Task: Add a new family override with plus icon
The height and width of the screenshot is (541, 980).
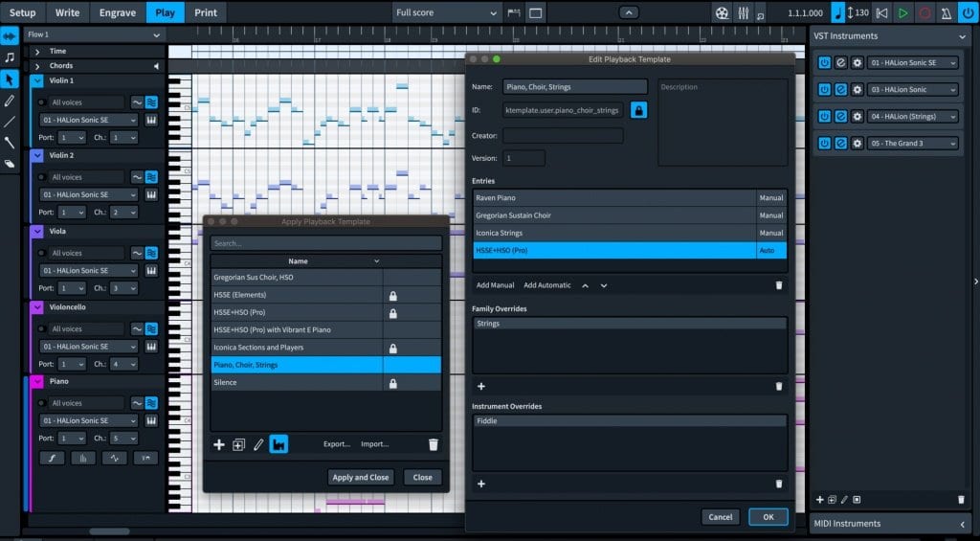Action: tap(481, 387)
